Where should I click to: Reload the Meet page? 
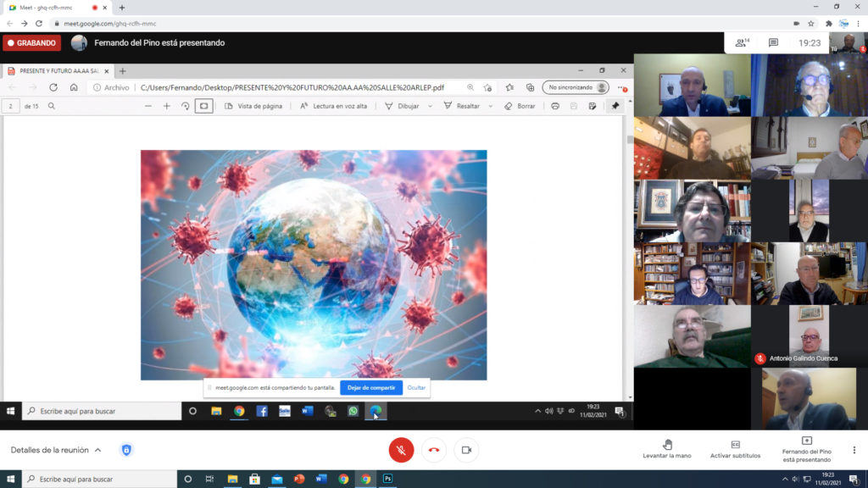point(39,24)
